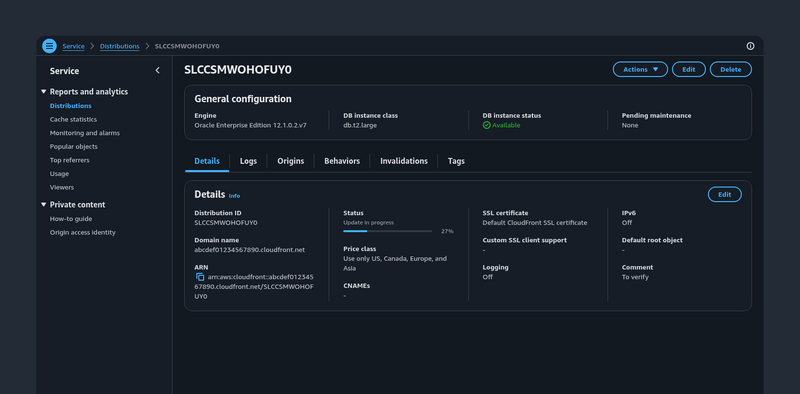This screenshot has width=800, height=394.
Task: Open the Info link beside Details
Action: (x=234, y=196)
